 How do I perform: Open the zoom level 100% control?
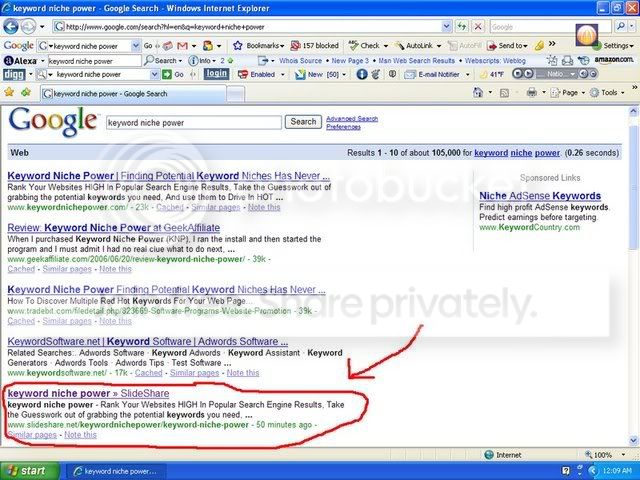click(605, 455)
